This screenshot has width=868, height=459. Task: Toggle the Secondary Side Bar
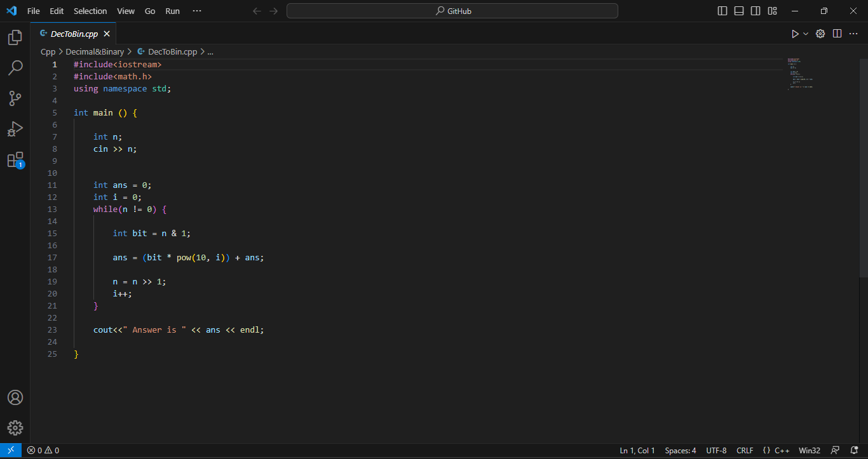coord(756,11)
